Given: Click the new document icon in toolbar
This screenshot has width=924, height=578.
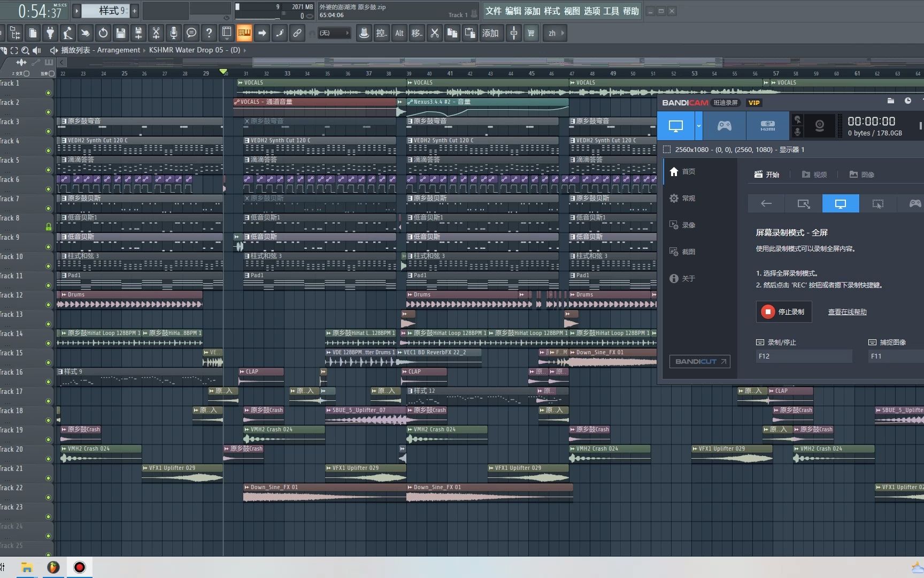Looking at the screenshot, I should (32, 33).
